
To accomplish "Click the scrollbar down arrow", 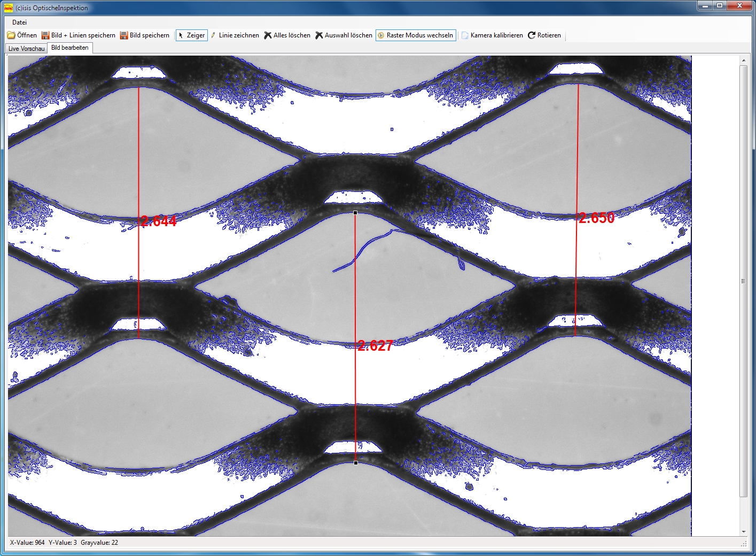I will point(743,532).
